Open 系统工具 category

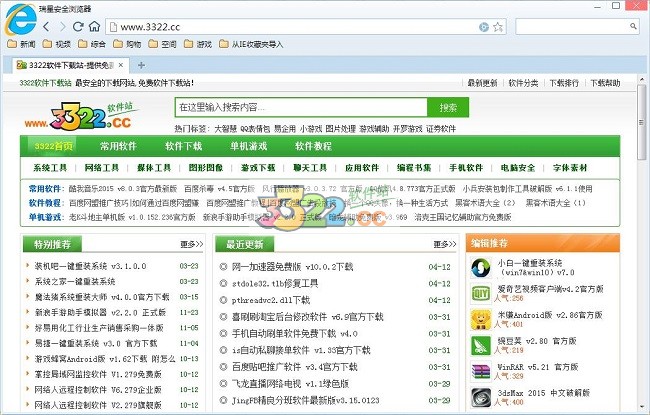tap(50, 168)
